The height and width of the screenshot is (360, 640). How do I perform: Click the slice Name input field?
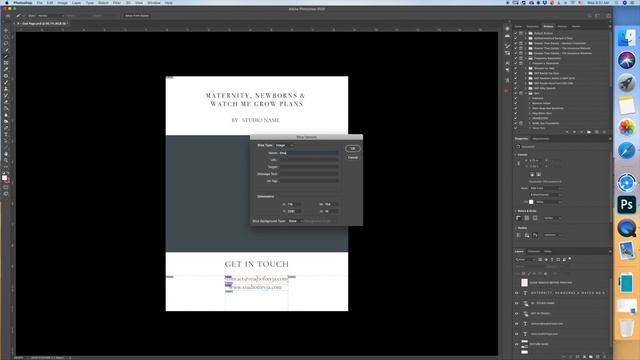click(x=309, y=153)
